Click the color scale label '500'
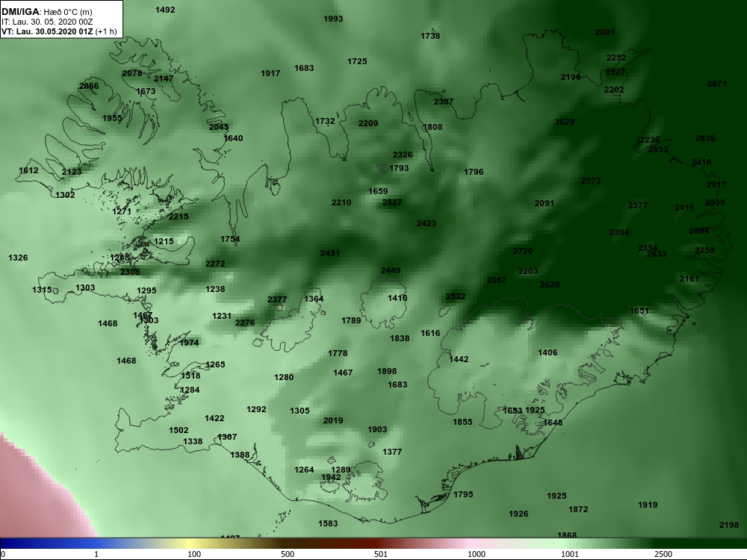This screenshot has height=560, width=747. click(288, 554)
